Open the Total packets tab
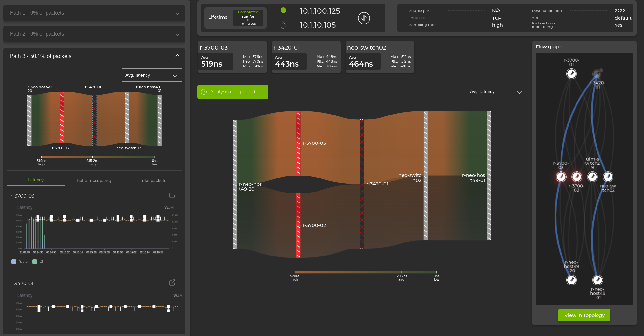The height and width of the screenshot is (336, 644). (x=153, y=180)
